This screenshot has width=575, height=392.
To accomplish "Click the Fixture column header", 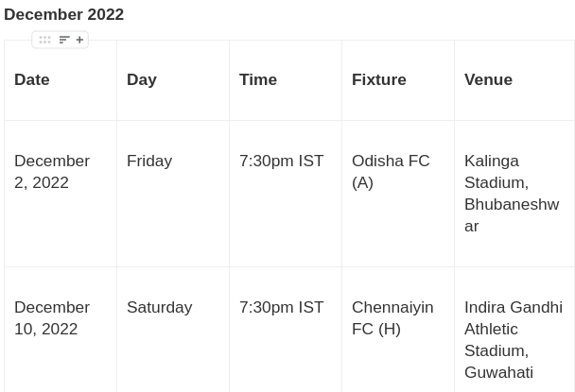I will click(x=378, y=79).
